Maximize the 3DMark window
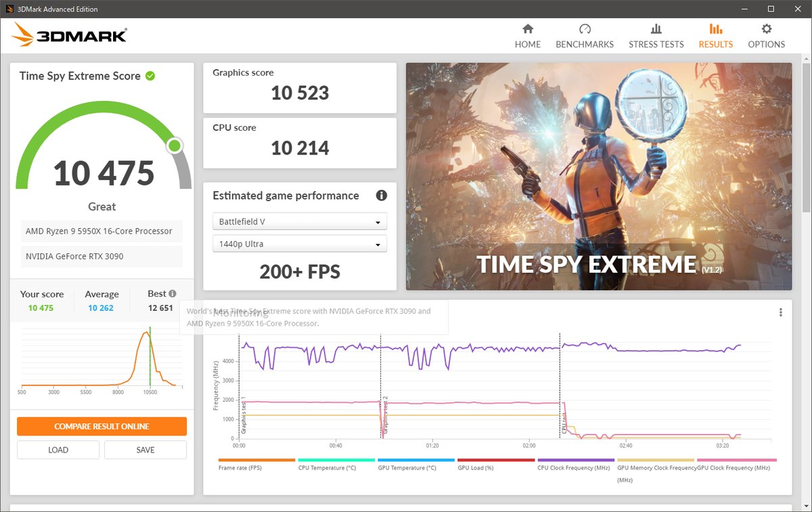Screen dimensions: 812x512 (x=771, y=9)
